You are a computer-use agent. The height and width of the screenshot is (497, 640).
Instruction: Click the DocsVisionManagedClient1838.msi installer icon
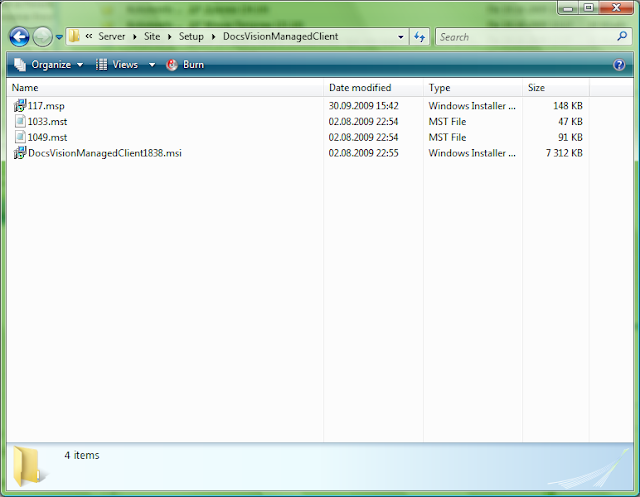20,153
